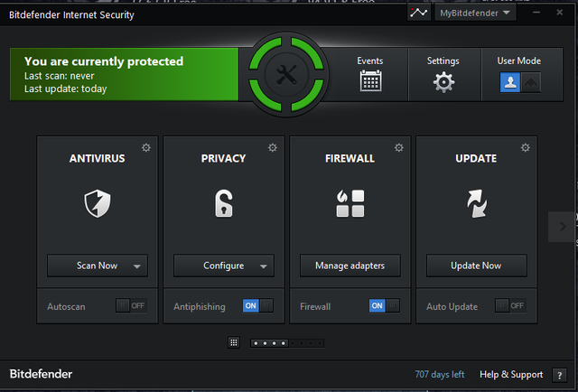Click the Privacy padlock icon

point(224,203)
